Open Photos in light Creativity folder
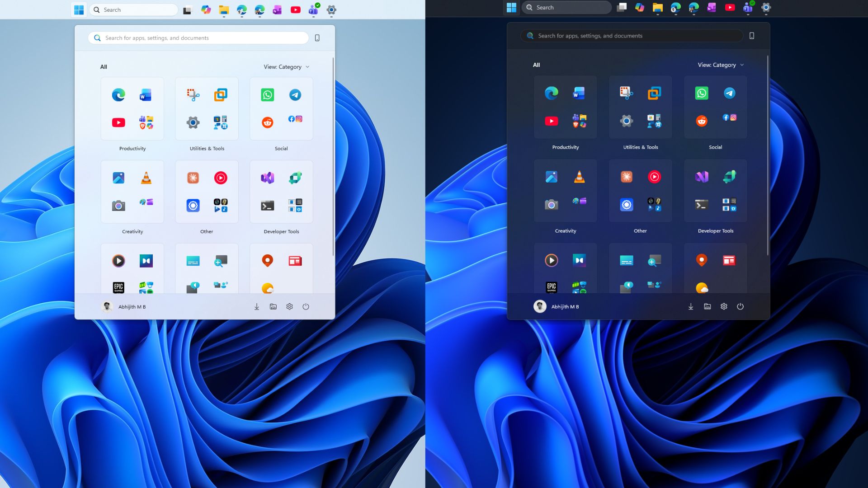 [118, 178]
